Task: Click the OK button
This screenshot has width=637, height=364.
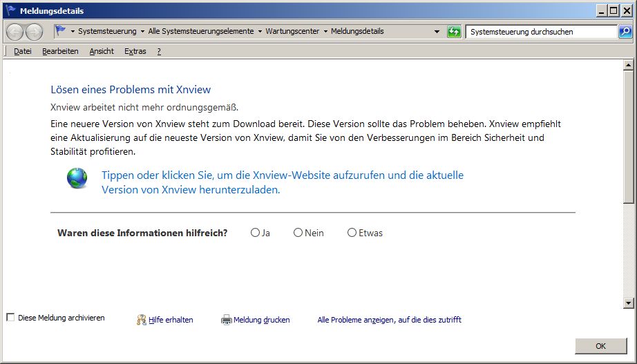Action: pos(601,346)
